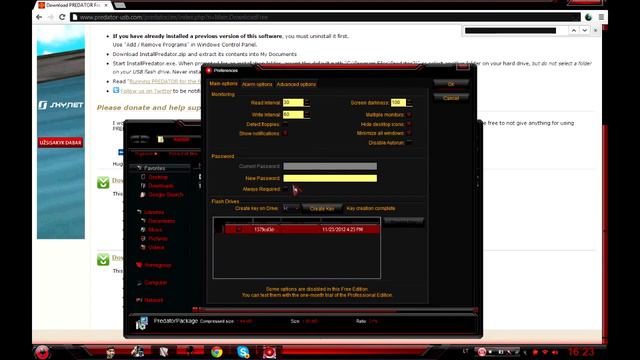Reload the Chrome page

click(x=62, y=17)
